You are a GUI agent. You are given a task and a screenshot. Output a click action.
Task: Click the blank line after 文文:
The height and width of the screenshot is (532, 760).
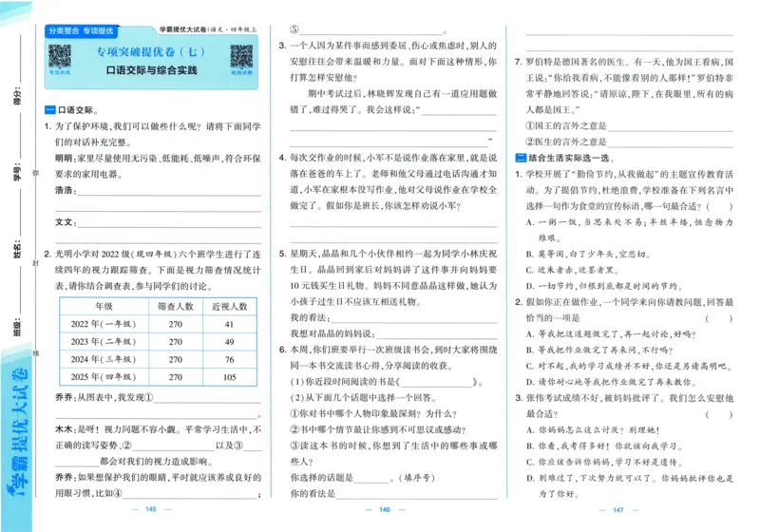pos(169,222)
